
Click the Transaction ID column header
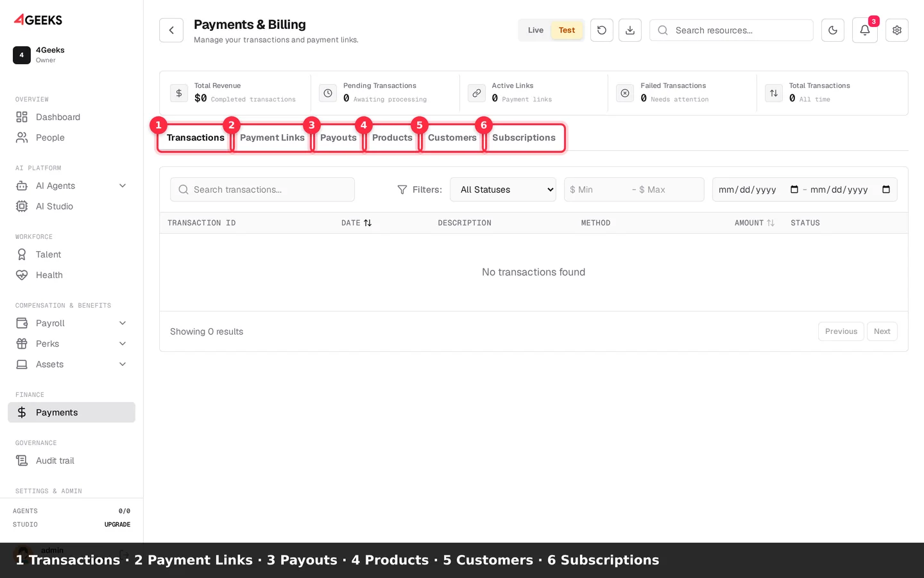coord(201,223)
